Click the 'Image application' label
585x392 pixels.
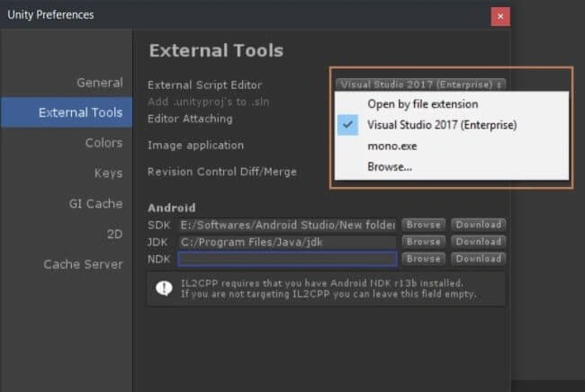click(x=195, y=145)
